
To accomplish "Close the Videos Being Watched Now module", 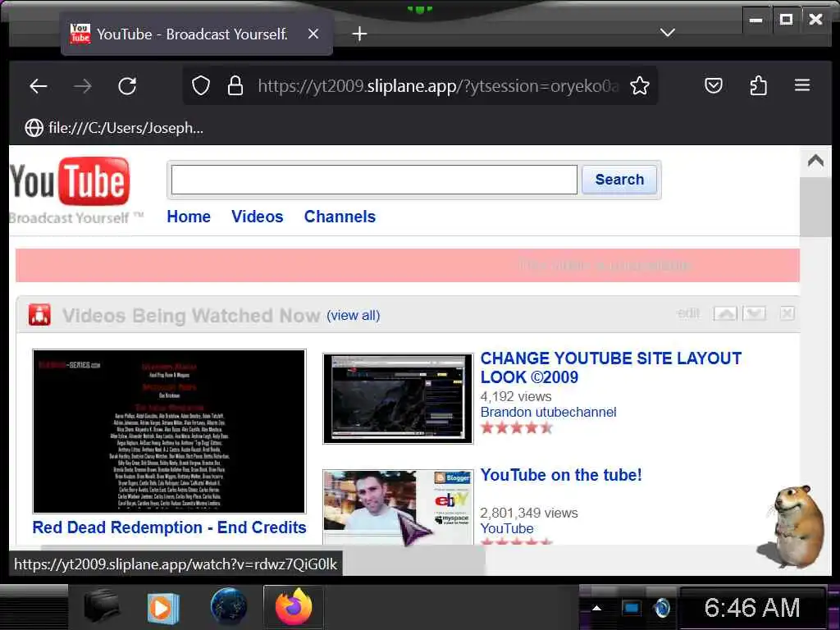I will coord(787,313).
